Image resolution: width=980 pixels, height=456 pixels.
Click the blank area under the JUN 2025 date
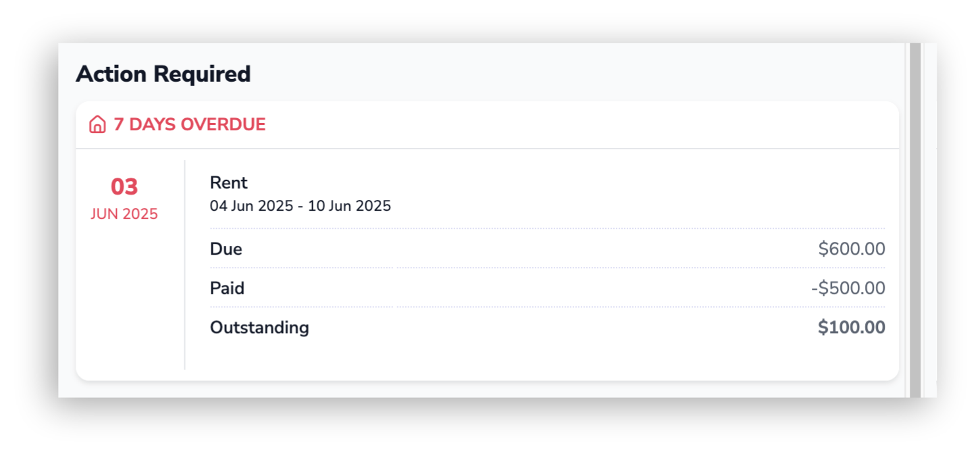pos(128,297)
